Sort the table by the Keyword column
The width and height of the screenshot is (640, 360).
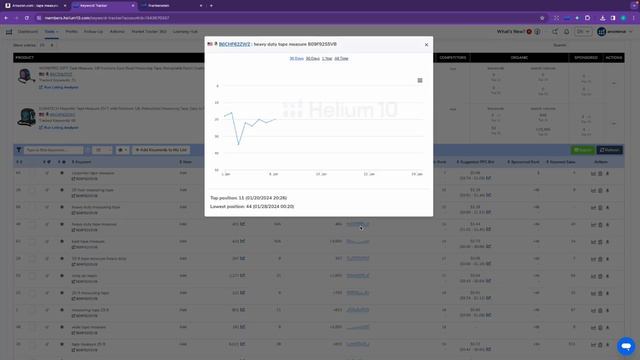tap(81, 162)
